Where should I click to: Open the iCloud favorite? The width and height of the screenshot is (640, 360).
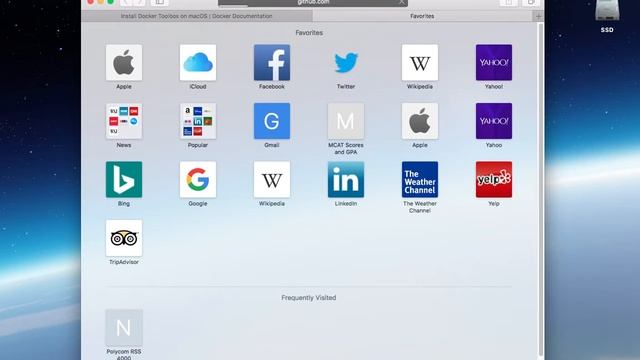pos(198,62)
